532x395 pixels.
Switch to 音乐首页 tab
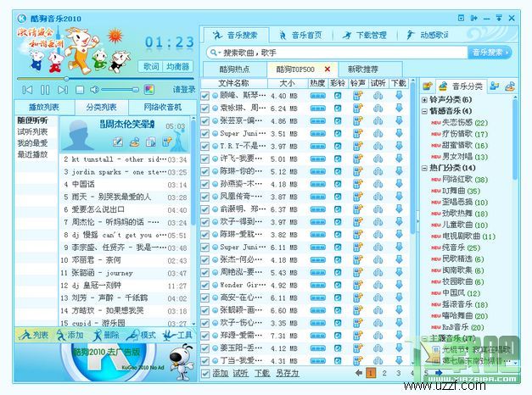tap(300, 35)
